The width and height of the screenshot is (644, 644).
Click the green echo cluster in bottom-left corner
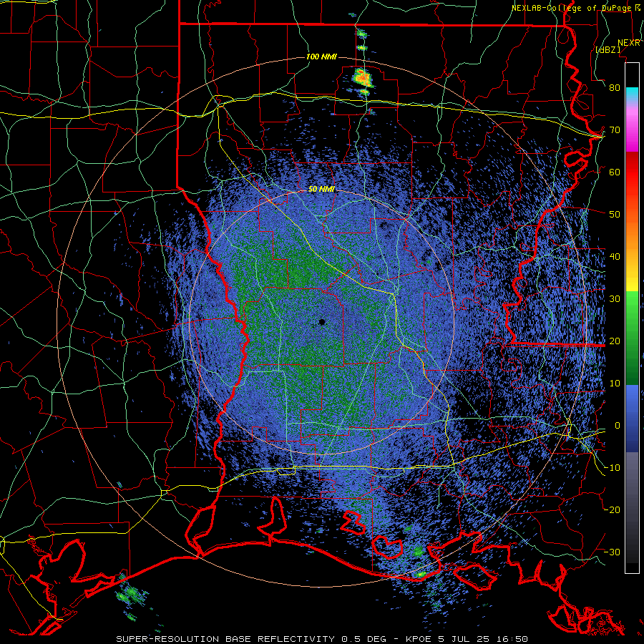coord(131,595)
